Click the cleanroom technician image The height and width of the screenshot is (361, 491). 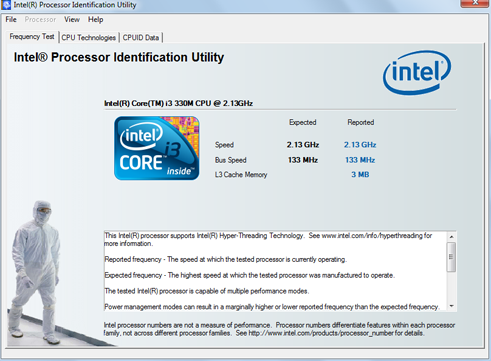(x=37, y=272)
